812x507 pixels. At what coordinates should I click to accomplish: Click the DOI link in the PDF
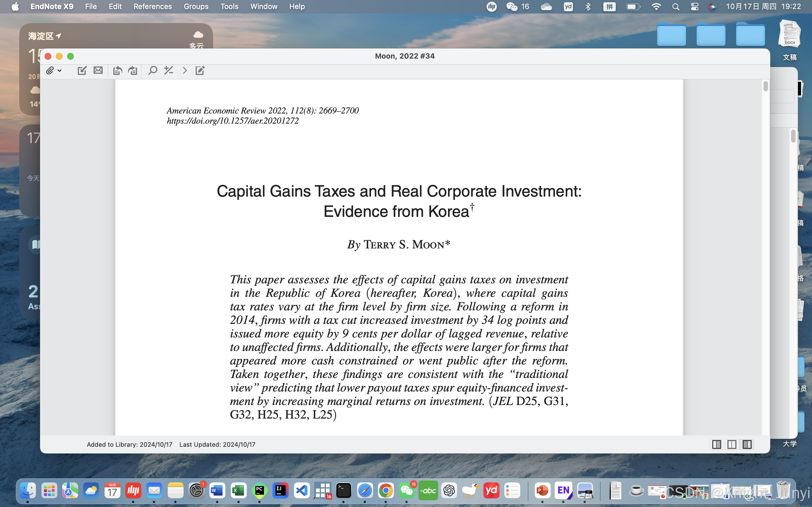(233, 121)
